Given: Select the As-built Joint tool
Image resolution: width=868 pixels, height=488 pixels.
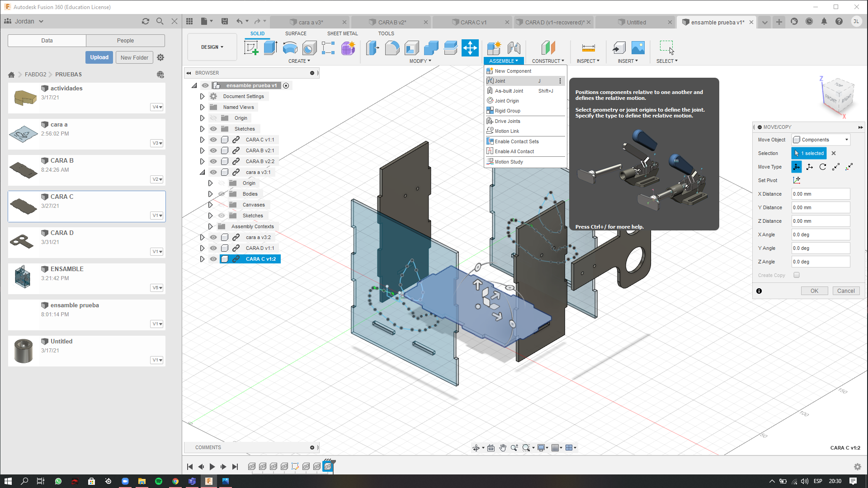Looking at the screenshot, I should tap(509, 90).
